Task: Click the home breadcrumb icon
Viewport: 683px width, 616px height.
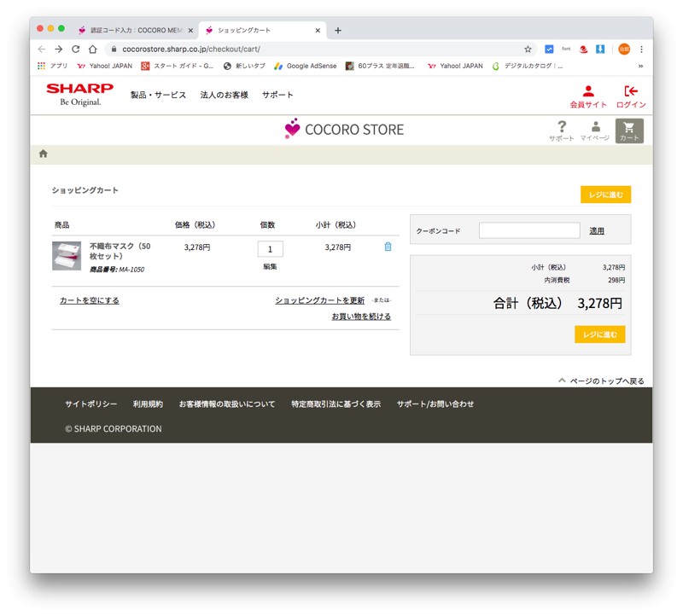Action: pos(44,154)
